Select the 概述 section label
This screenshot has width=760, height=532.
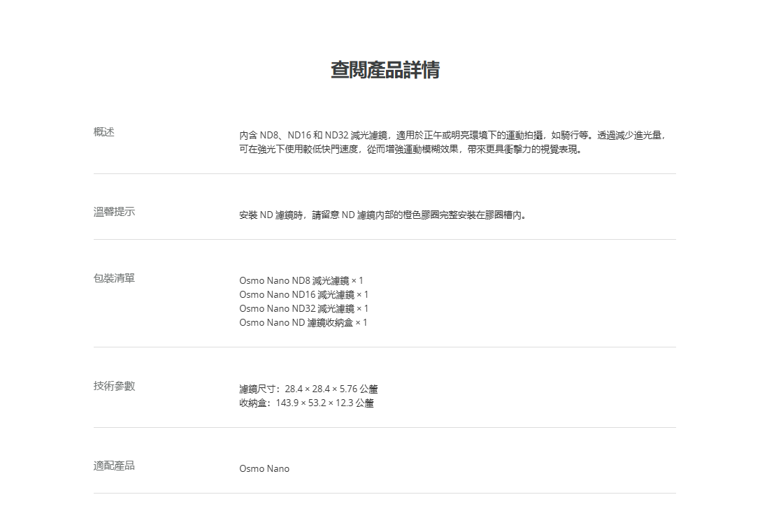pyautogui.click(x=104, y=132)
